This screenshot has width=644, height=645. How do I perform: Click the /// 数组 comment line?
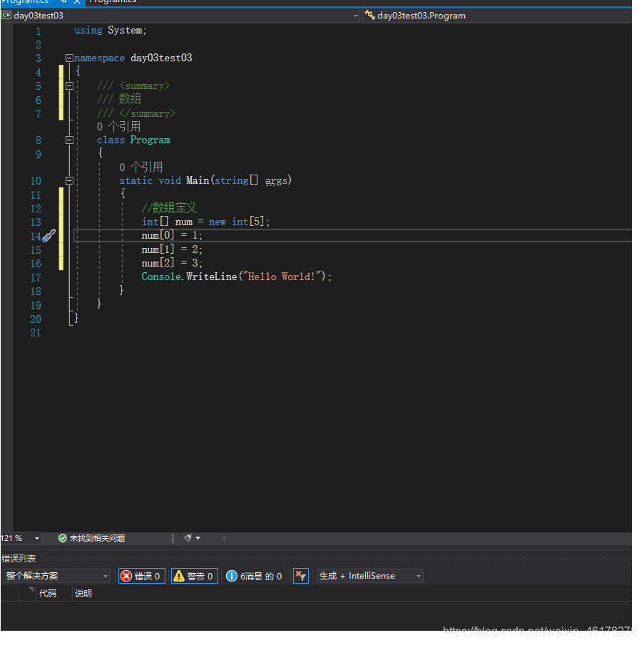pyautogui.click(x=121, y=100)
